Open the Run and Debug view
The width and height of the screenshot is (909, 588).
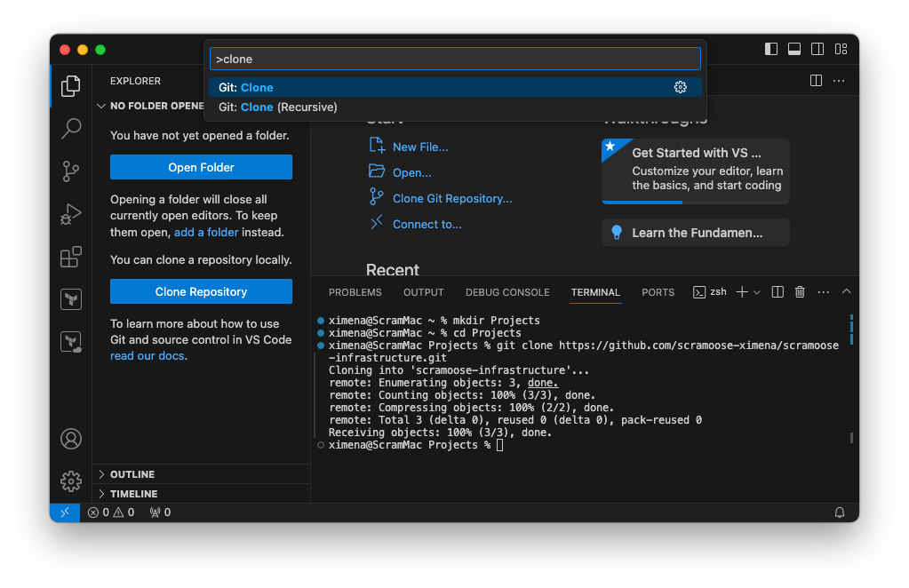coord(71,214)
